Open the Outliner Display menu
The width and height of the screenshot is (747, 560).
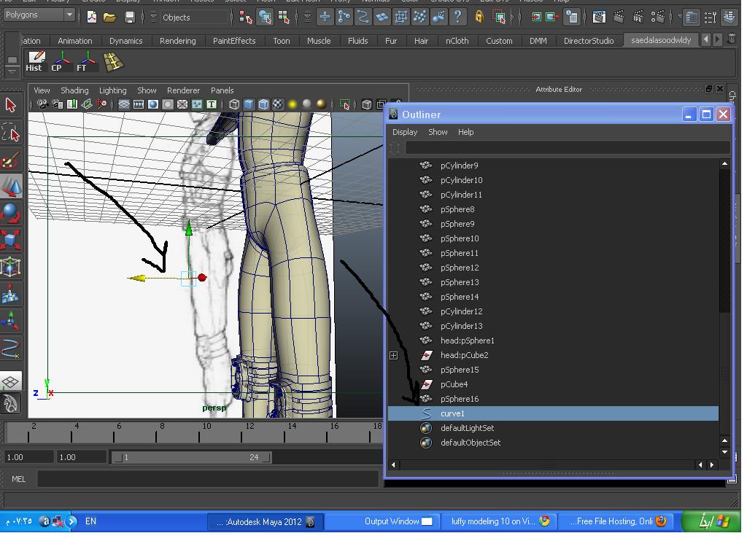[x=404, y=133]
